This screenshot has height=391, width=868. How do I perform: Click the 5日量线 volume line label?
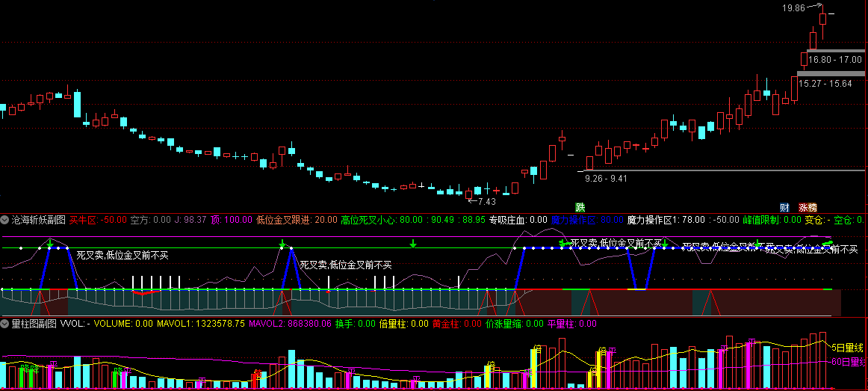click(x=848, y=348)
